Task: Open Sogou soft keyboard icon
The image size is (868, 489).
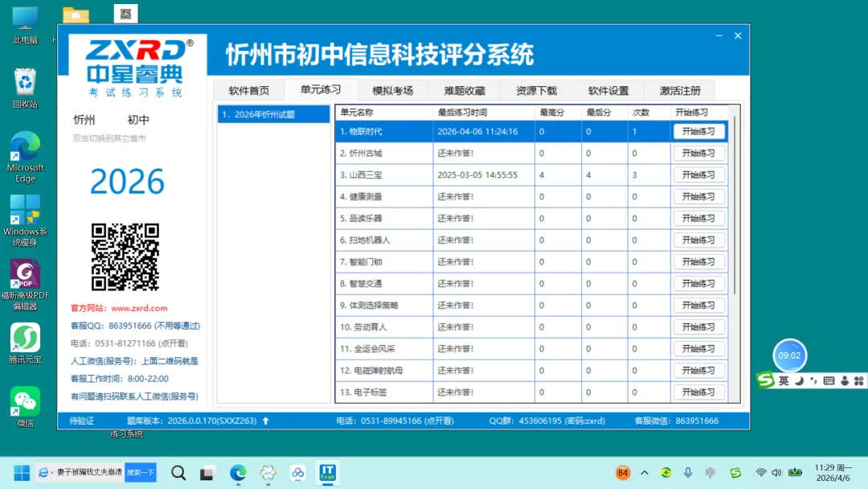Action: [x=829, y=381]
